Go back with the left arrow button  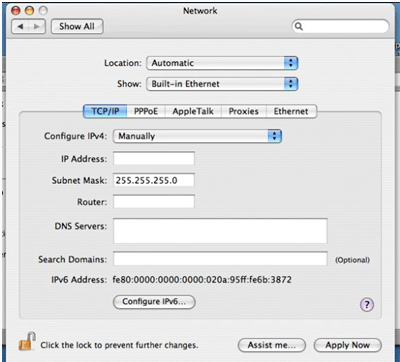tap(20, 27)
